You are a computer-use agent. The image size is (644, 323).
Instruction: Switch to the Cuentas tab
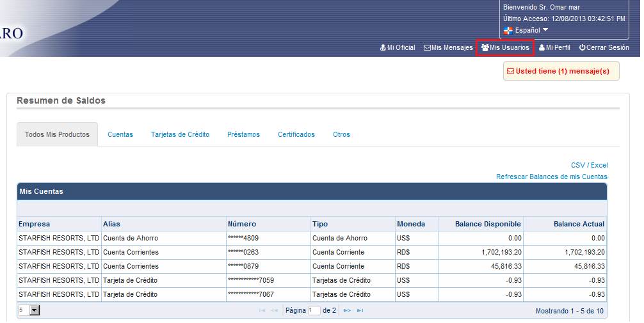[x=120, y=134]
